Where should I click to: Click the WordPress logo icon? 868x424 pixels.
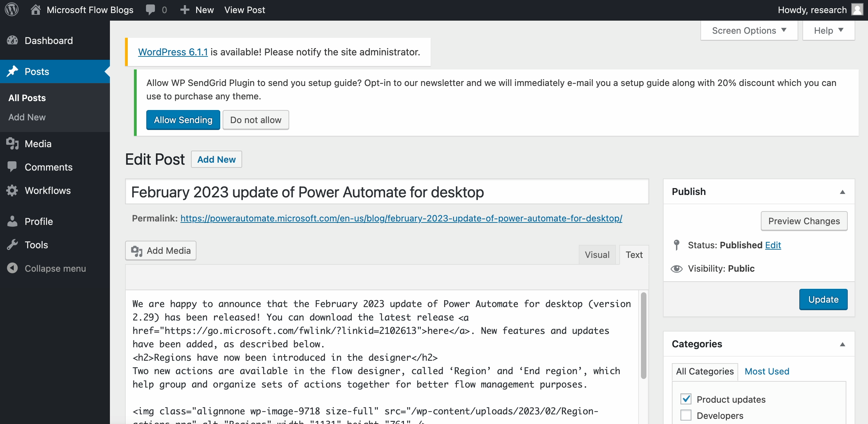(12, 10)
